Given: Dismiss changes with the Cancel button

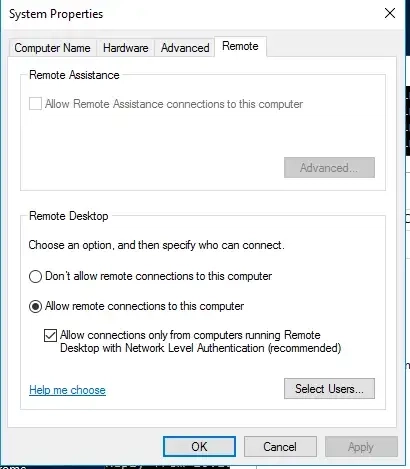Looking at the screenshot, I should (280, 447).
